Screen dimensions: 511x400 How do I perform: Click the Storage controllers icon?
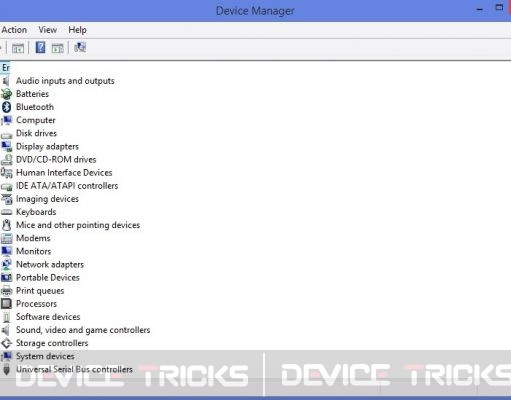point(6,343)
